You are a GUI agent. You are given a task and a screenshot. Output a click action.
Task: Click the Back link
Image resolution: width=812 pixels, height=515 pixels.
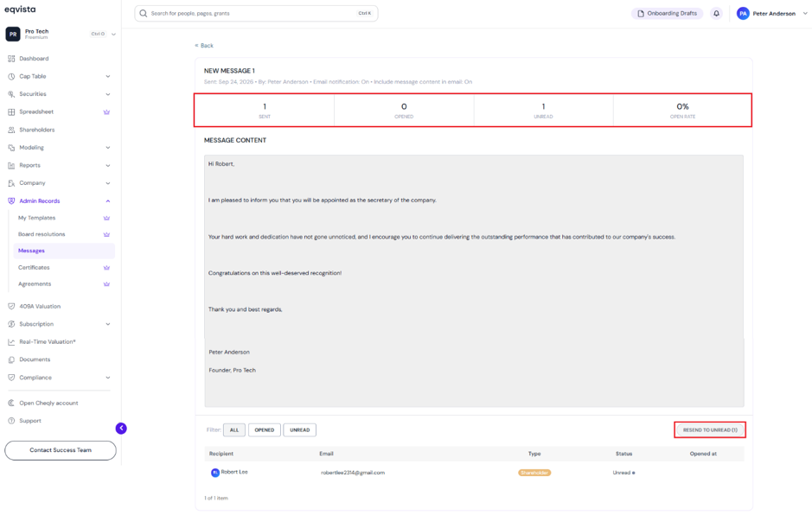[204, 46]
